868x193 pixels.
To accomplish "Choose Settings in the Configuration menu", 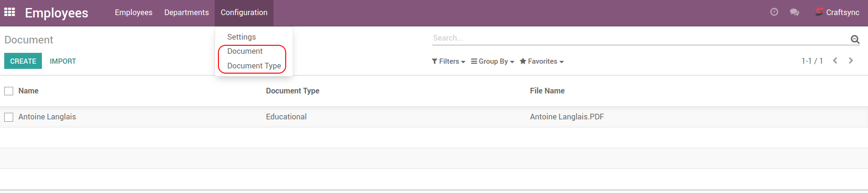I will pos(241,37).
